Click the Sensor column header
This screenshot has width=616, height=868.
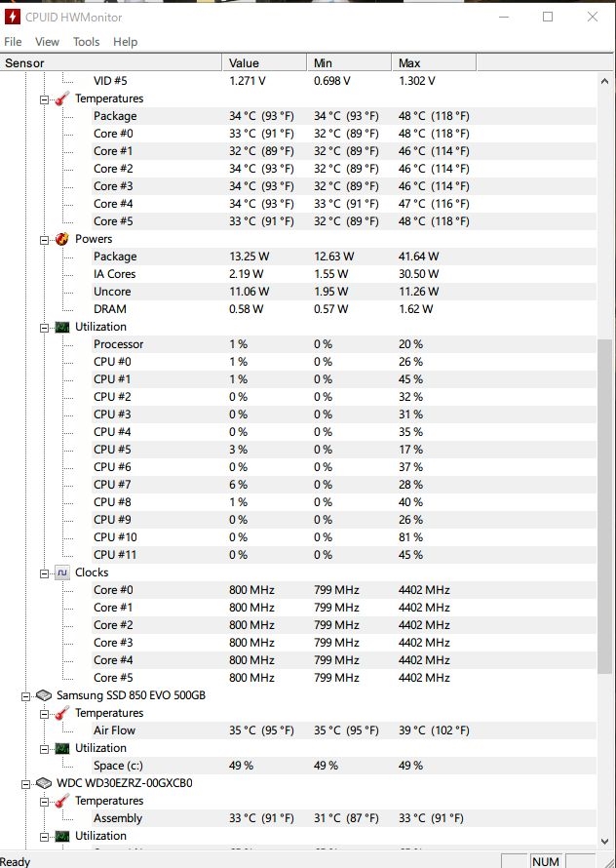111,63
